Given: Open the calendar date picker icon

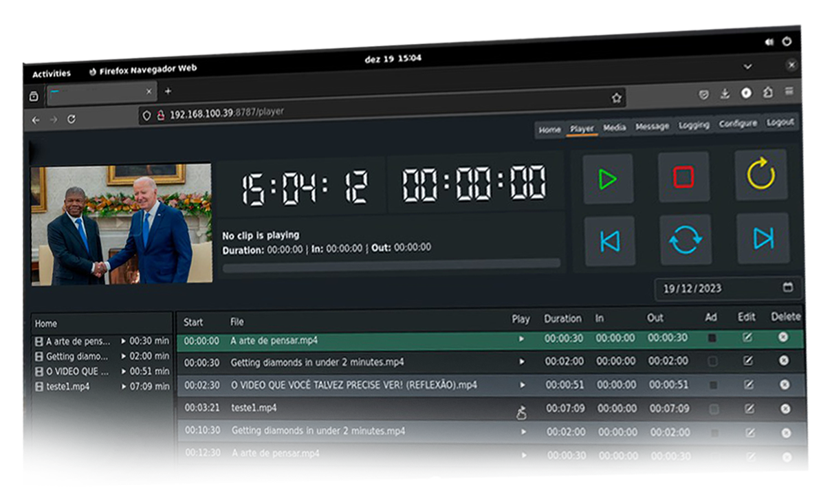Looking at the screenshot, I should click(x=788, y=287).
